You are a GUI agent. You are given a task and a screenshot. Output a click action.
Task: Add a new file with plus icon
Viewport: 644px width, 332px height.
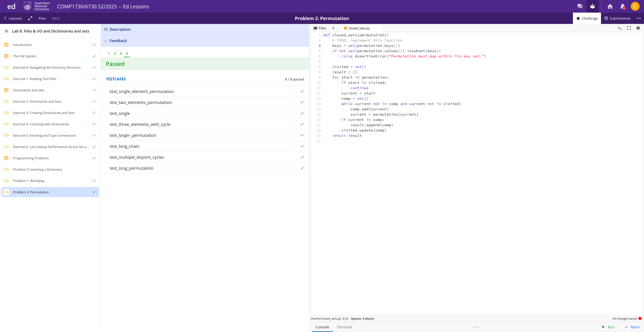(333, 28)
